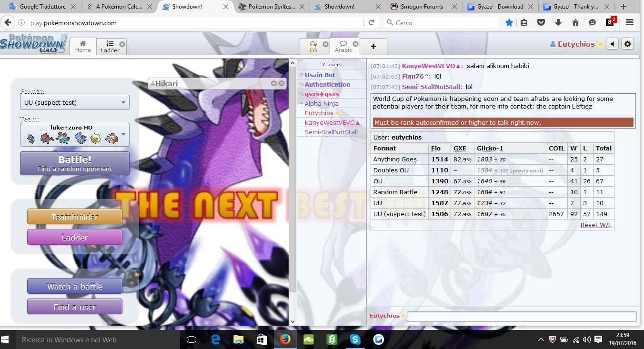Viewport: 644px width, 349px height.
Task: Switch to the Ladder room tab
Action: [x=110, y=47]
